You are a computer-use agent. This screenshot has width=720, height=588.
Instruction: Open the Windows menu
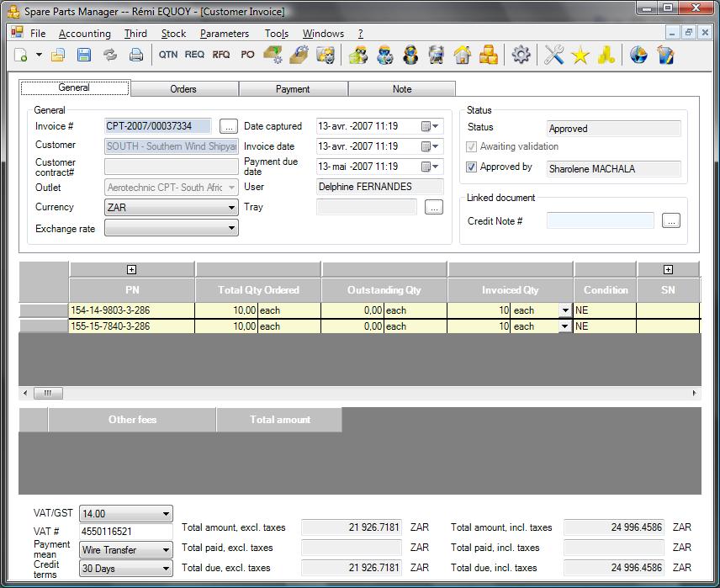[323, 34]
